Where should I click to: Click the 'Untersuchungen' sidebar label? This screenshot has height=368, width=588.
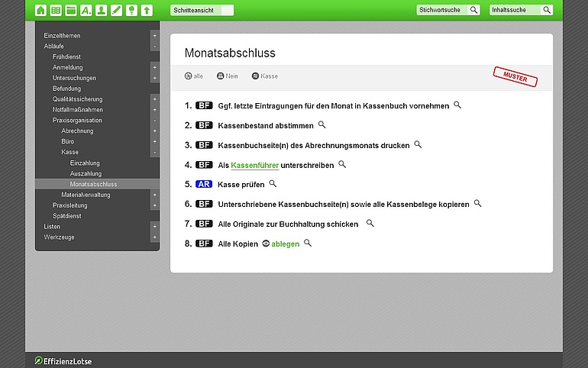coord(74,78)
